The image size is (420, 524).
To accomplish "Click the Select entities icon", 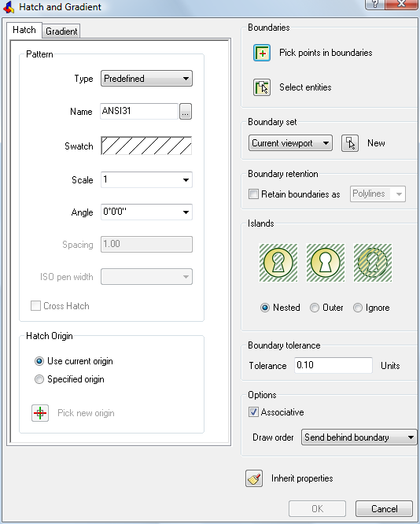I will 262,87.
